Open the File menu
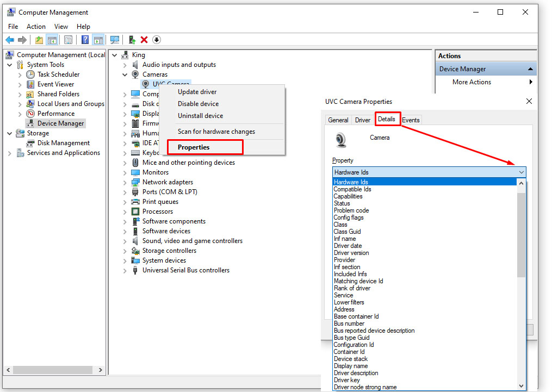The width and height of the screenshot is (552, 392). (x=13, y=27)
